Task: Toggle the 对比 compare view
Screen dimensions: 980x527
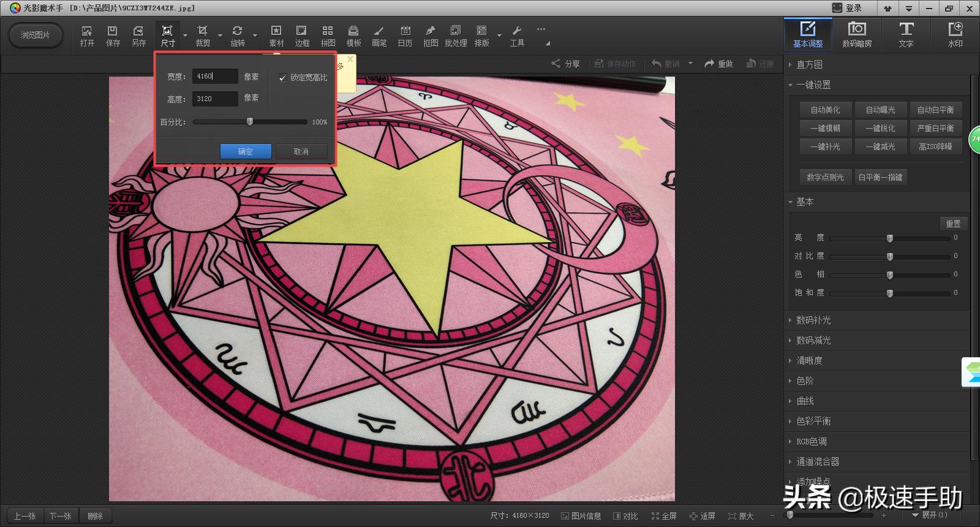Action: point(625,516)
